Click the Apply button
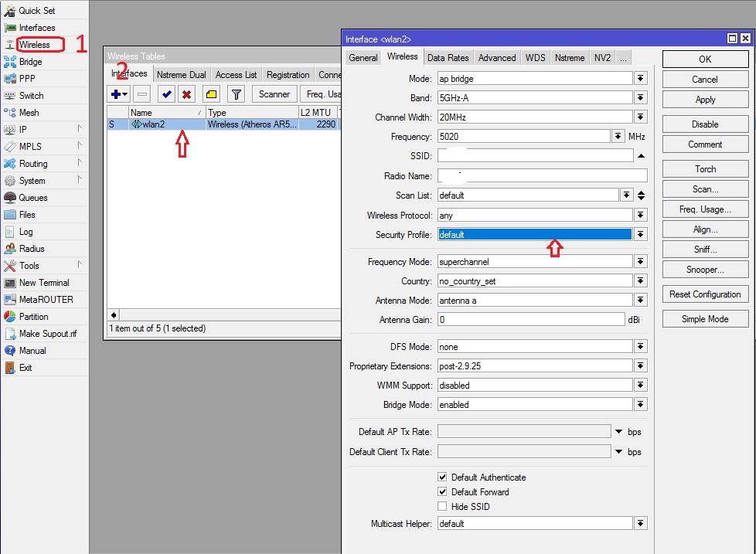This screenshot has width=756, height=554. pyautogui.click(x=705, y=100)
